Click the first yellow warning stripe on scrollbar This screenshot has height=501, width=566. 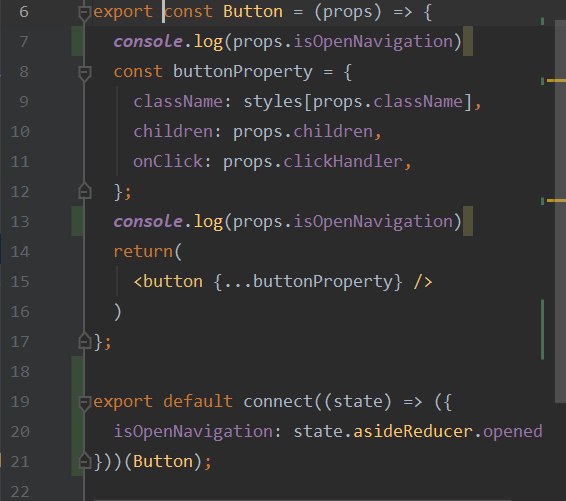point(556,80)
